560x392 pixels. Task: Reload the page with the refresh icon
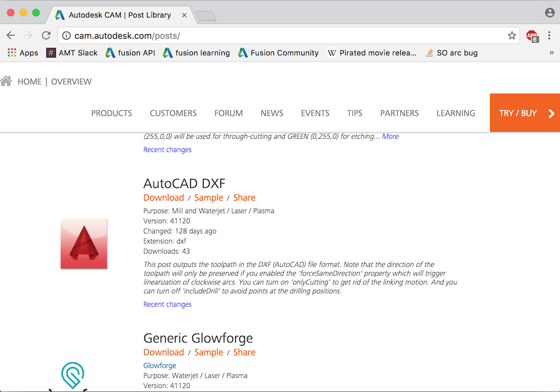46,36
